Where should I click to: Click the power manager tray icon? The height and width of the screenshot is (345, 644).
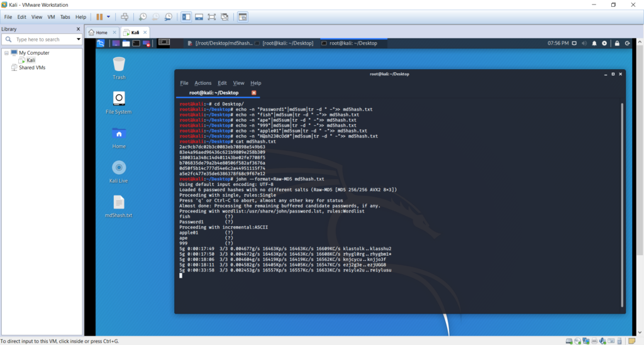pos(604,43)
